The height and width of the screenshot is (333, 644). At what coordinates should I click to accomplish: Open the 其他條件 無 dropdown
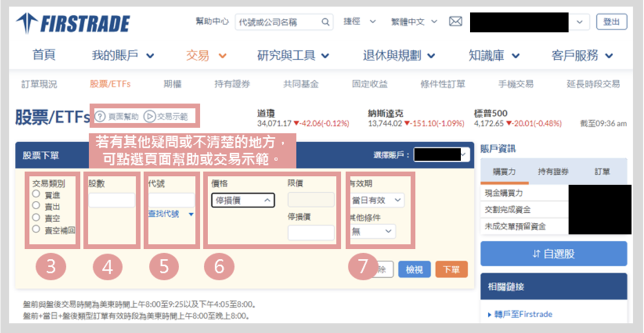(373, 231)
